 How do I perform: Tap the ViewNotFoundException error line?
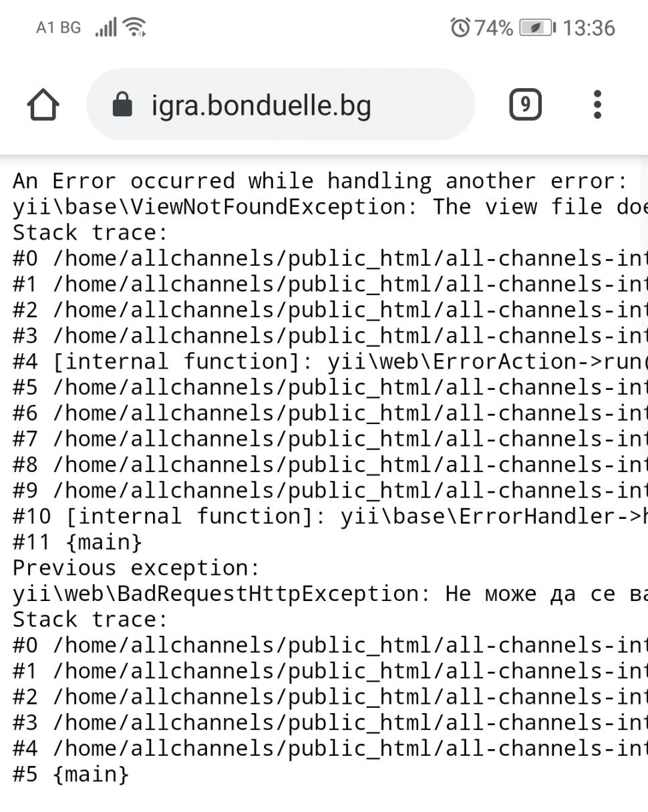click(327, 206)
